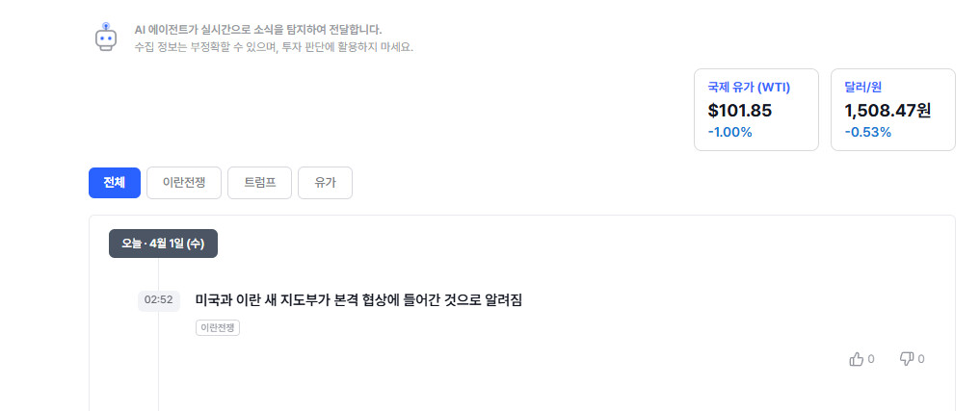Switch to the 이란전쟁 filter tab
The height and width of the screenshot is (411, 980).
click(184, 183)
